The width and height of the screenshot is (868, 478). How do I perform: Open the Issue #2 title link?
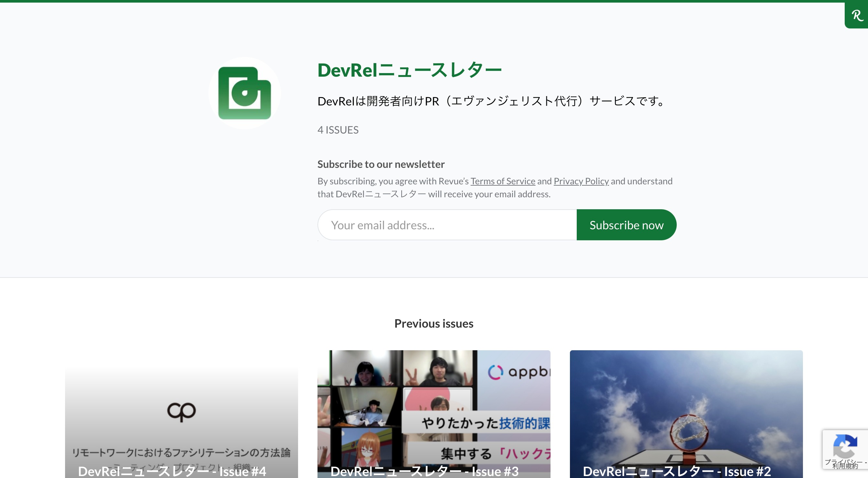(x=677, y=471)
